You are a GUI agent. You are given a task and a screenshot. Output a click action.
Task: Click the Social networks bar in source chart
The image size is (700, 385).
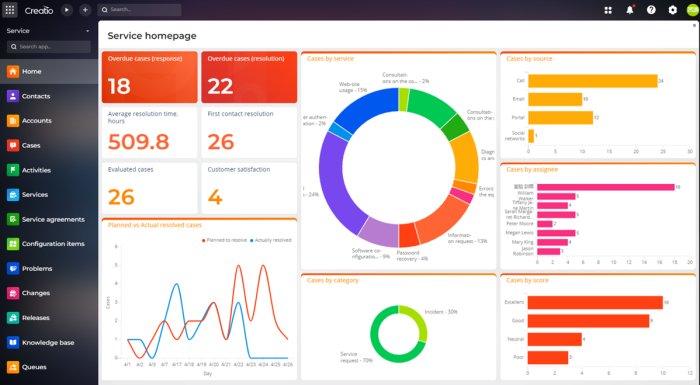531,136
